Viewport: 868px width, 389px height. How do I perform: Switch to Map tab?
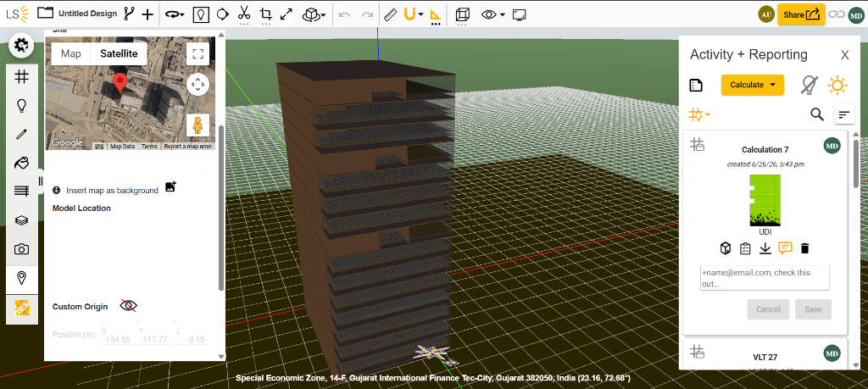[x=71, y=53]
